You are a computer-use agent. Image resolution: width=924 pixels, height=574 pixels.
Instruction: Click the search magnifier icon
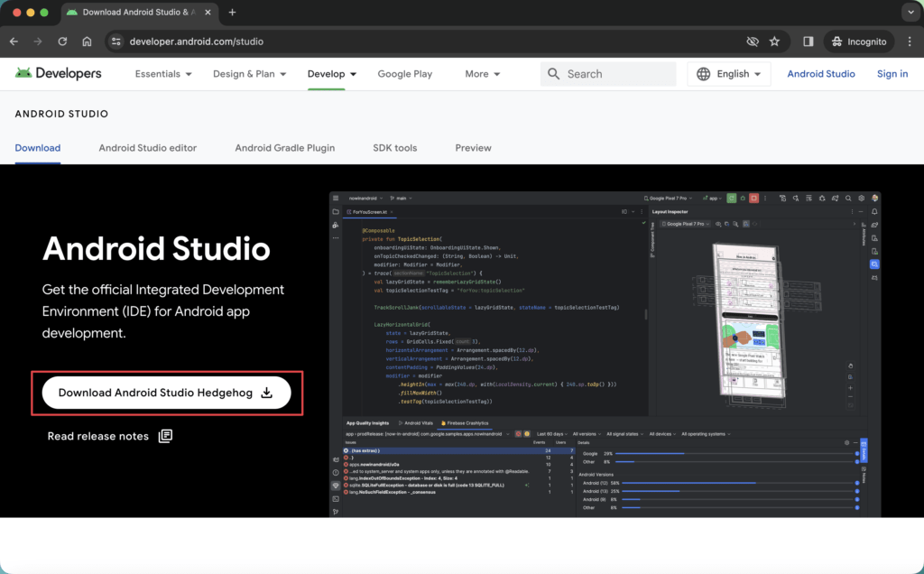(x=553, y=74)
